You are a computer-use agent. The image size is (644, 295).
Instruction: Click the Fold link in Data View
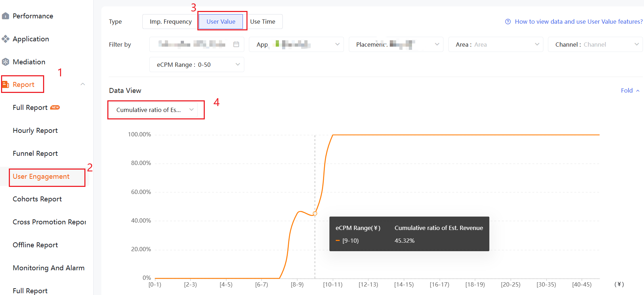pyautogui.click(x=630, y=90)
